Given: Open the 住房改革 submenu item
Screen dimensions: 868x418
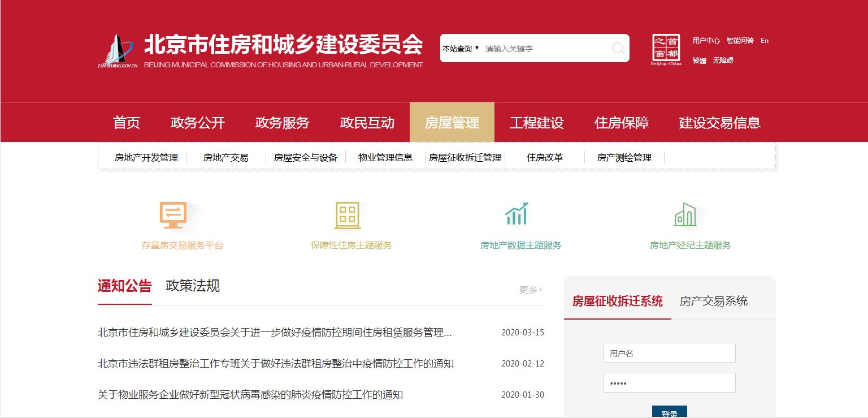Looking at the screenshot, I should point(545,158).
